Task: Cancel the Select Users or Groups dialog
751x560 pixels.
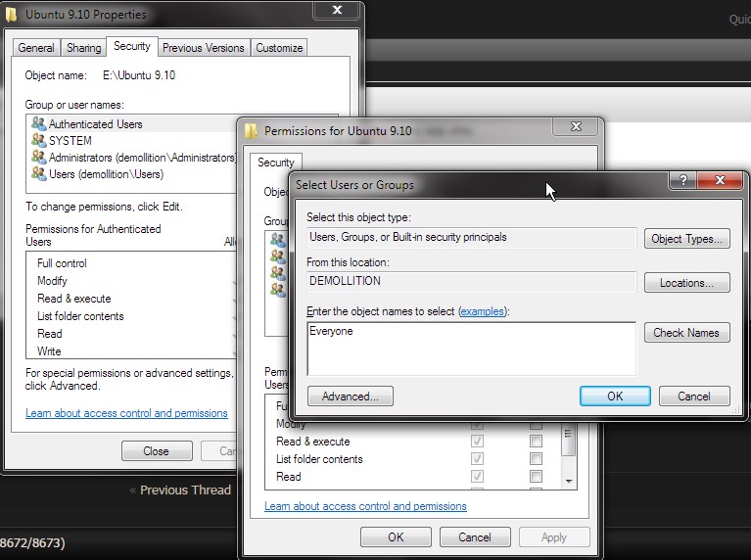Action: coord(694,397)
